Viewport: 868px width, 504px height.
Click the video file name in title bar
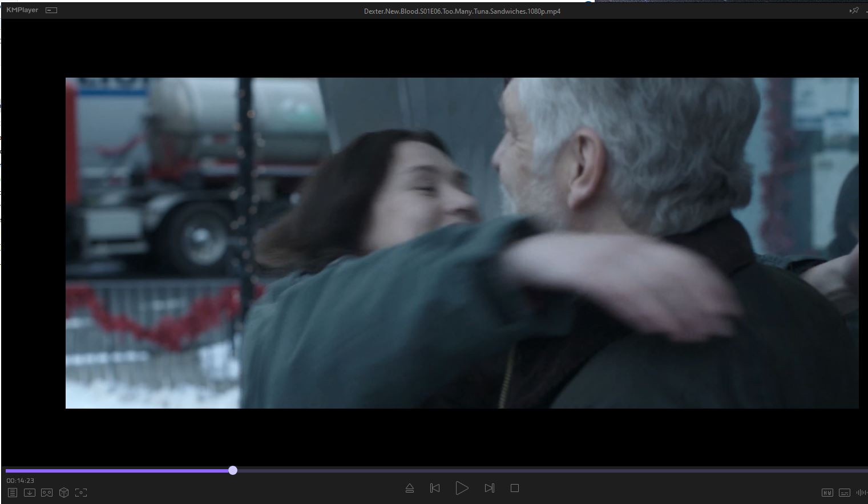[x=462, y=11]
